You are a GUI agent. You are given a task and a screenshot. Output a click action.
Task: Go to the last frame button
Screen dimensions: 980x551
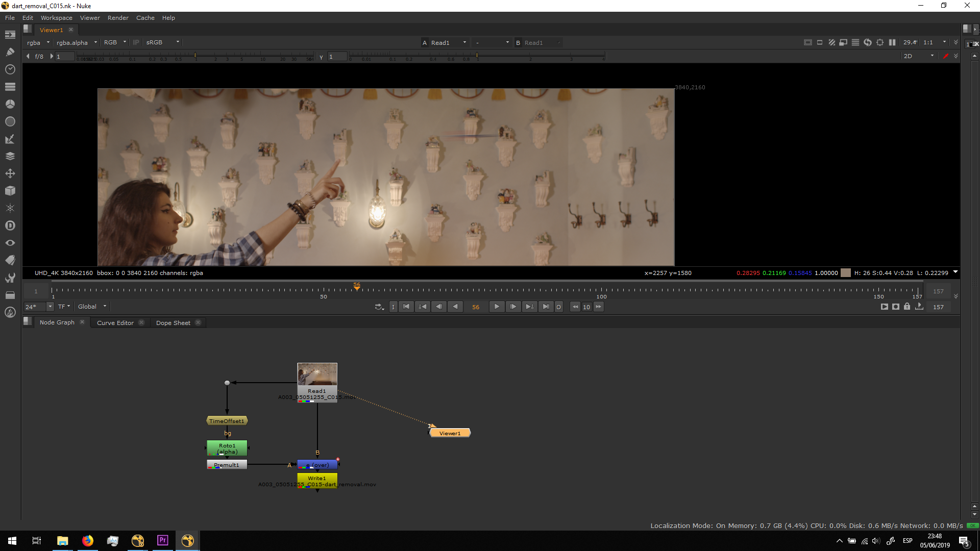(546, 307)
